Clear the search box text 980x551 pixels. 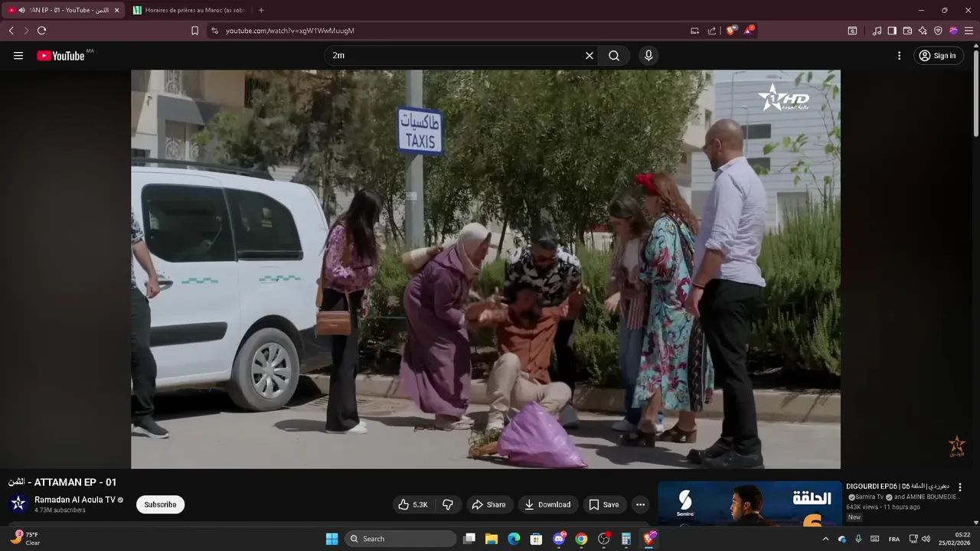click(x=590, y=56)
